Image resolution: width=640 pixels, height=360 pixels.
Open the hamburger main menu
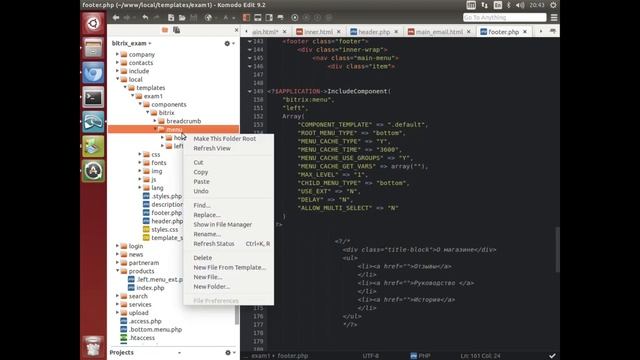(x=554, y=18)
